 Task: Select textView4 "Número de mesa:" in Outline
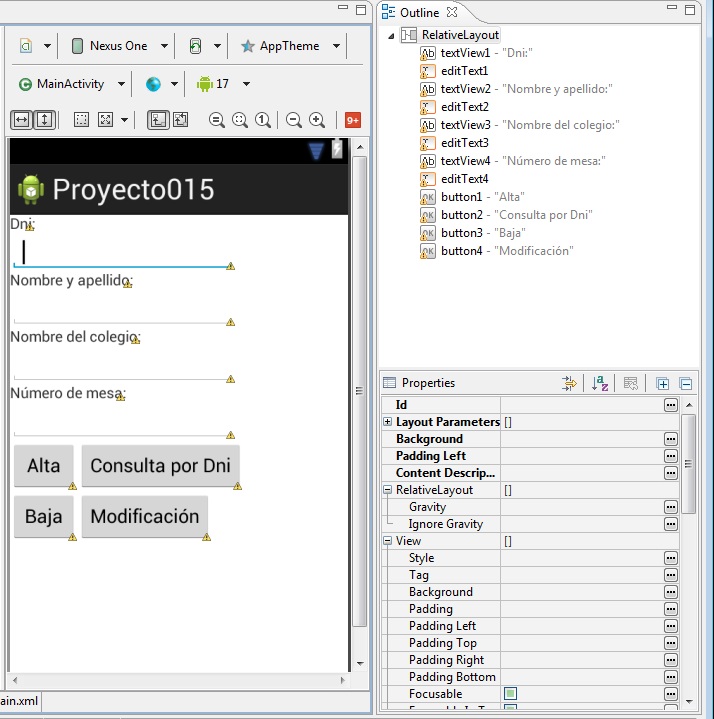pos(513,161)
